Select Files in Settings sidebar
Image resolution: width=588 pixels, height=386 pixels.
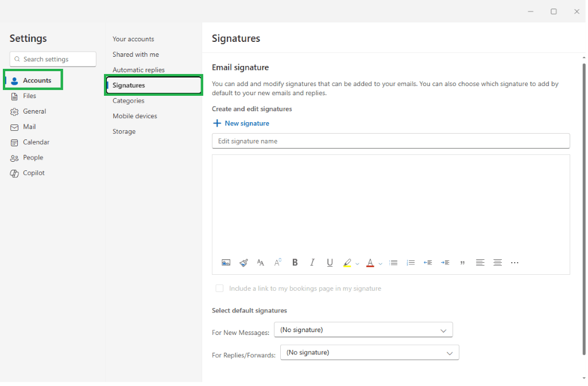click(29, 96)
